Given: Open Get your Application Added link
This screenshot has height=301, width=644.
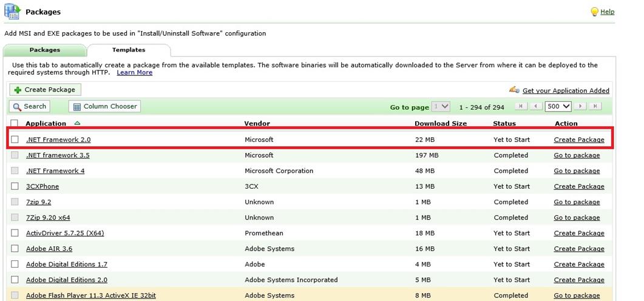Looking at the screenshot, I should (566, 91).
